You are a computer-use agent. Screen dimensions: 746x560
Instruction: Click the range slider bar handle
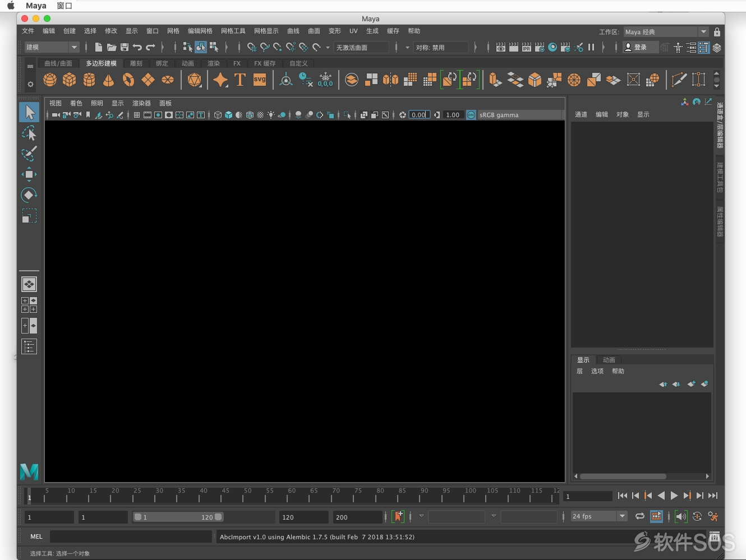178,517
